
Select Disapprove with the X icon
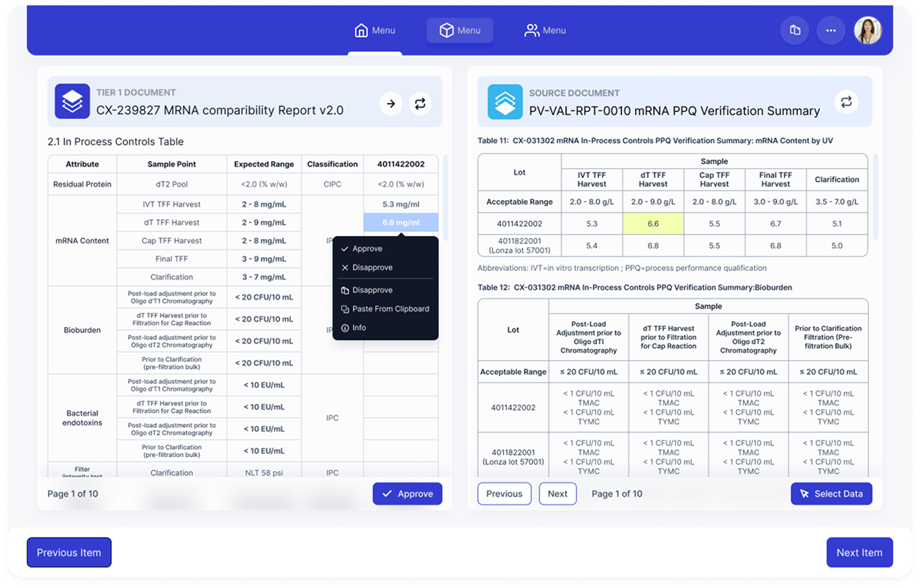(372, 267)
